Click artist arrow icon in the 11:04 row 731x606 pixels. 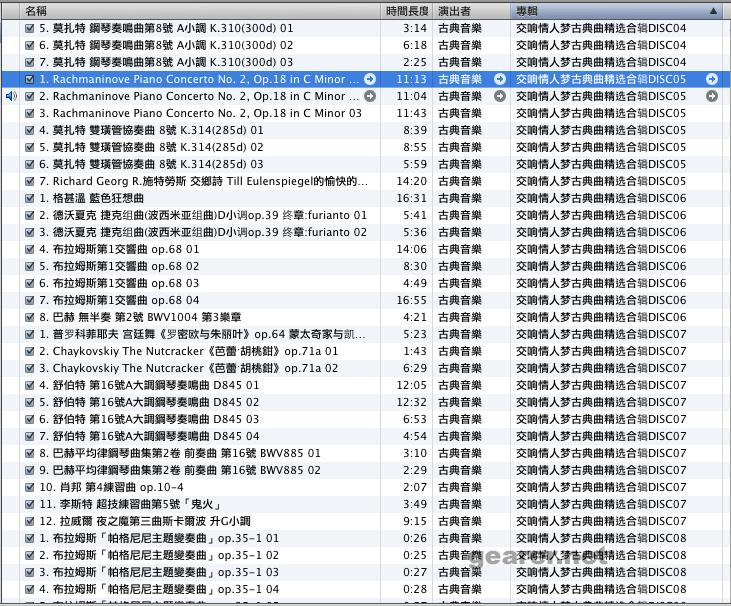click(500, 96)
